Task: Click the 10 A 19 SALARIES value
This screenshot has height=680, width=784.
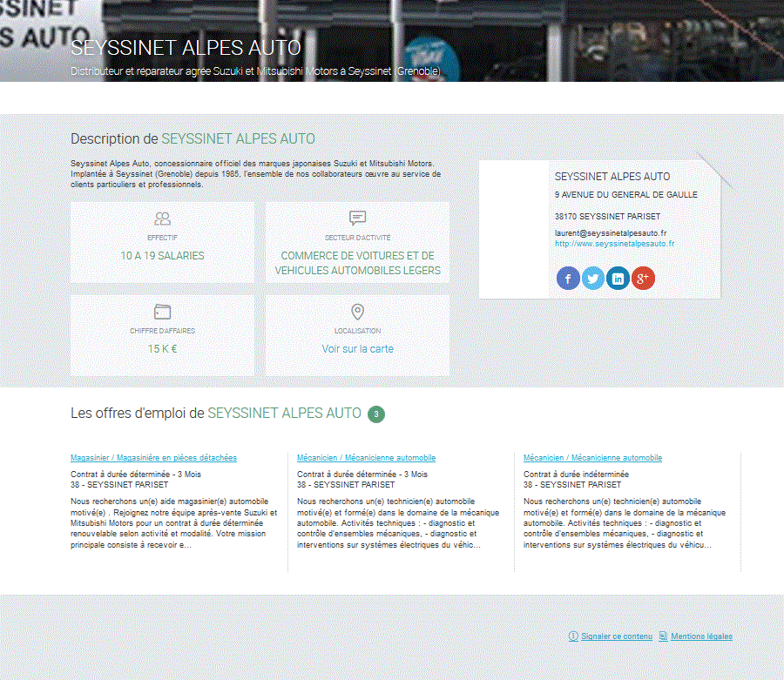Action: [163, 256]
